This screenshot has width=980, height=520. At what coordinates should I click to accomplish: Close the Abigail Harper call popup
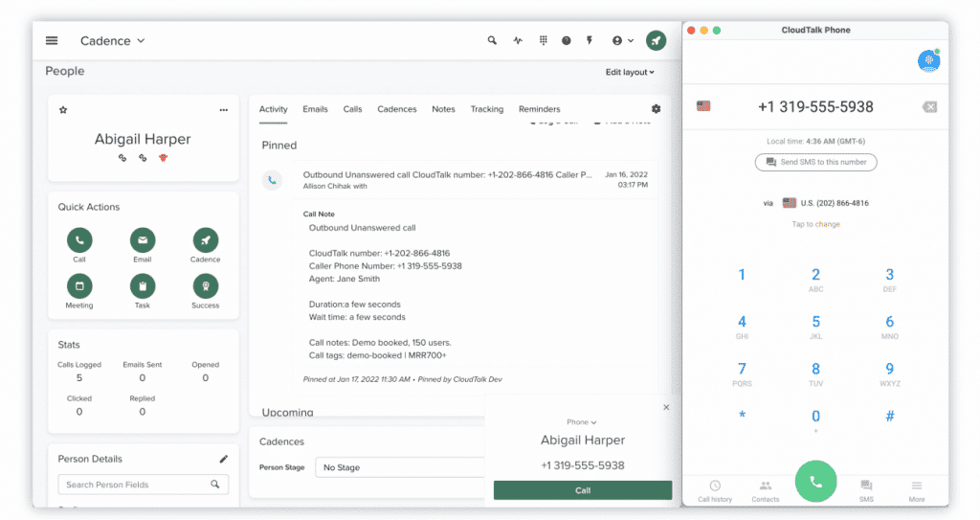pos(666,407)
